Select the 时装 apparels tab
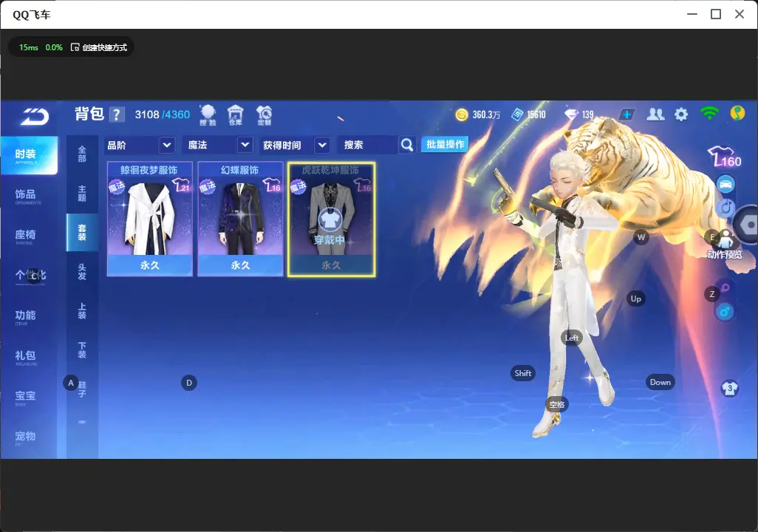 [29, 155]
